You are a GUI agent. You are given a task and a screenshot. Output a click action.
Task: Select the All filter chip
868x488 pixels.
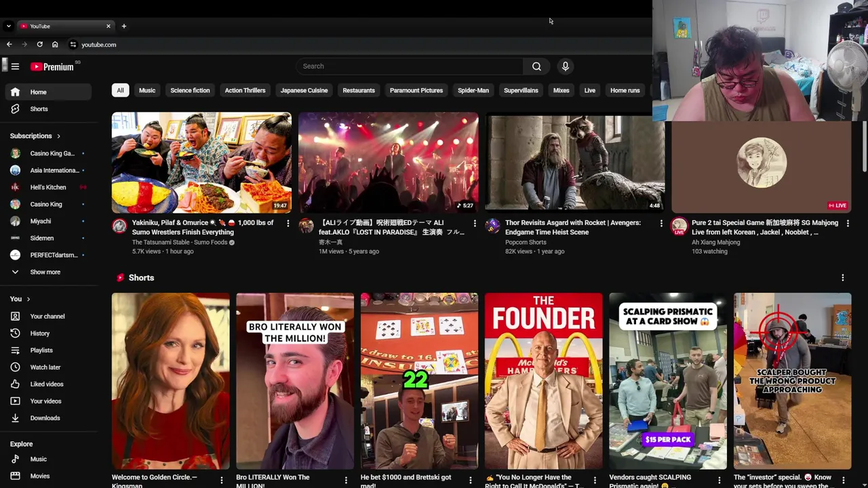[120, 90]
